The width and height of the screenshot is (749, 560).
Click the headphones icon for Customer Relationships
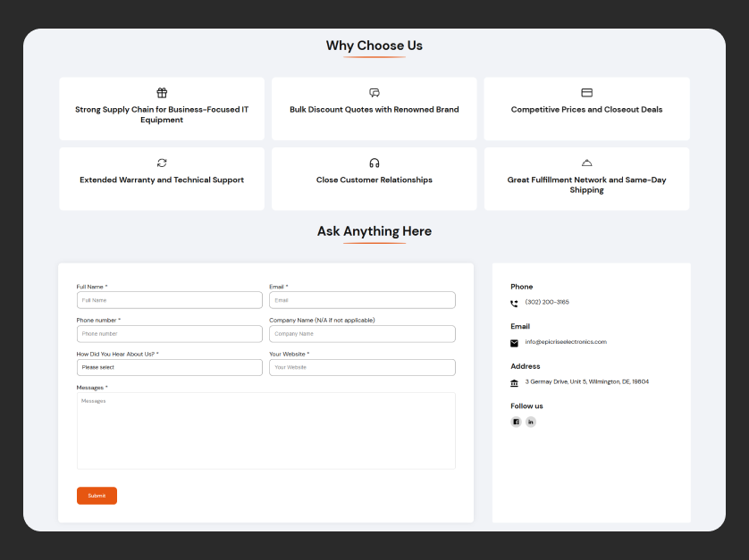pos(374,163)
